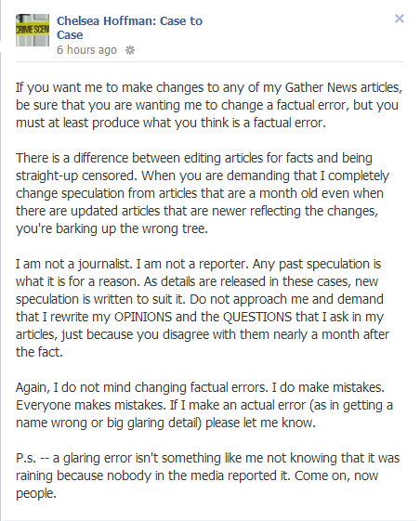Click the paragraph starting "Again, I do not mind"

pos(204,405)
